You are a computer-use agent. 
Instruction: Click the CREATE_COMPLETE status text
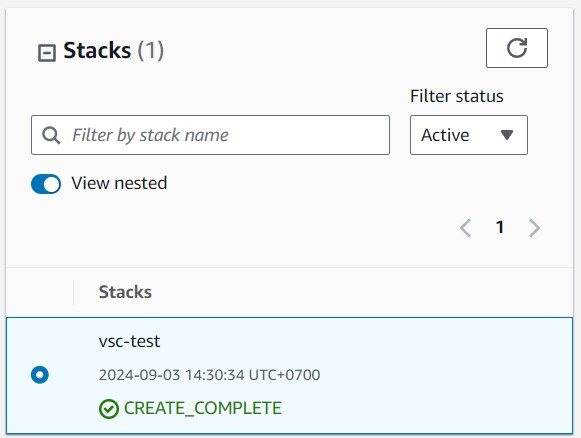point(203,408)
